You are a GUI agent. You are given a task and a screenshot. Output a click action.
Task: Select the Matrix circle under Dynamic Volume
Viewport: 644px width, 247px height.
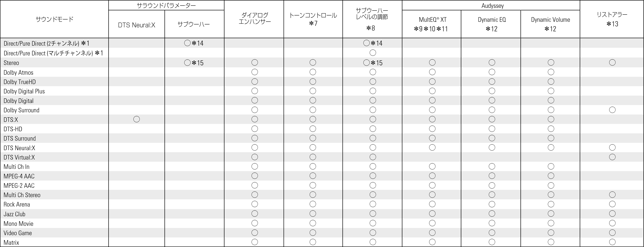[551, 242]
